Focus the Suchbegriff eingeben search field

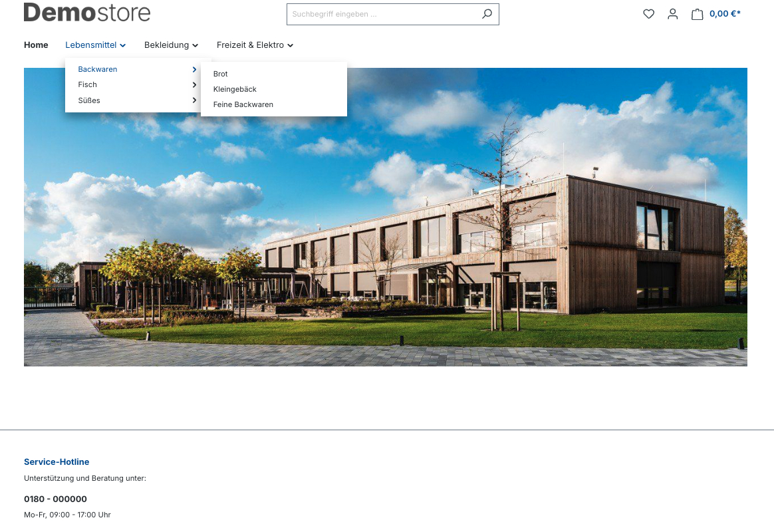(382, 14)
